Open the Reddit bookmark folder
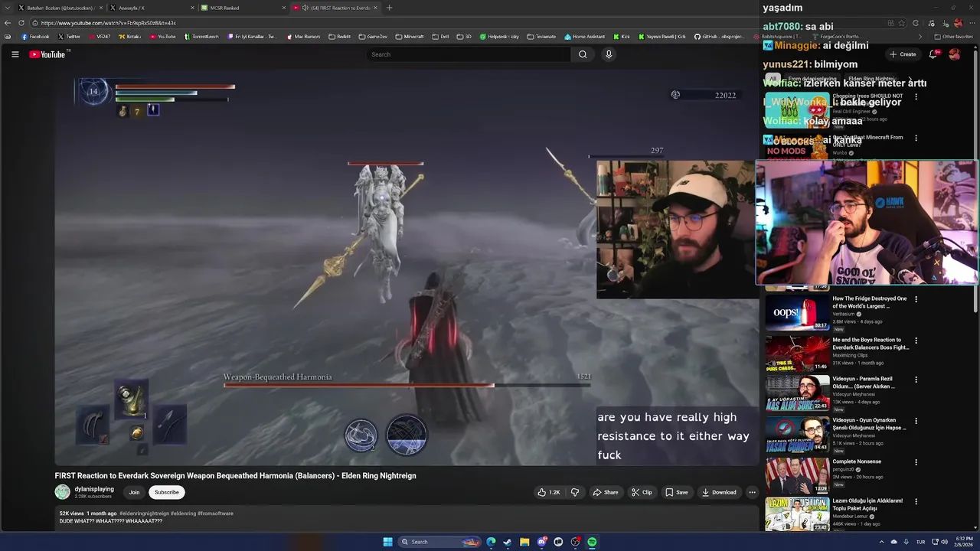The image size is (980, 551). pos(339,37)
